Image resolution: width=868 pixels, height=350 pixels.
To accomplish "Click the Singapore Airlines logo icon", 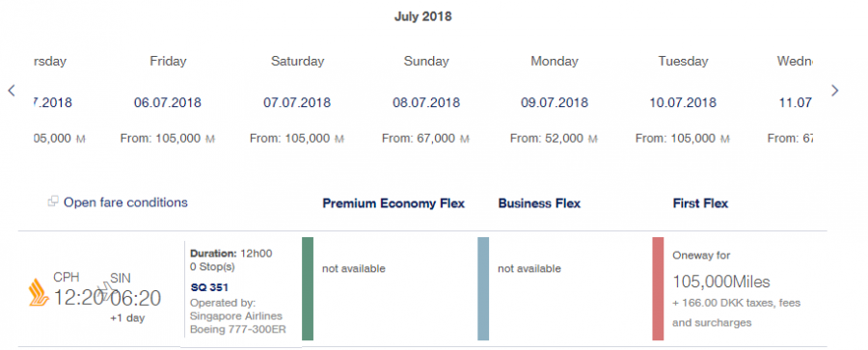I will [39, 292].
